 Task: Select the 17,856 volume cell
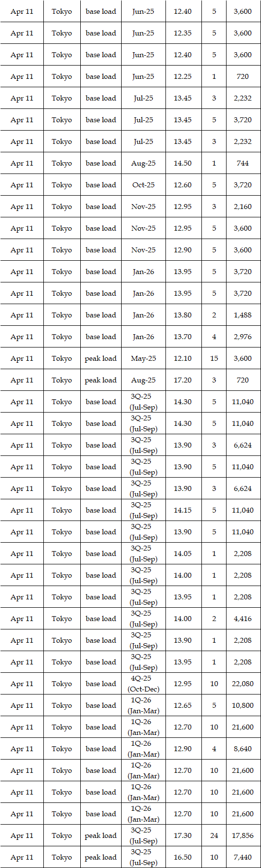pos(243,835)
